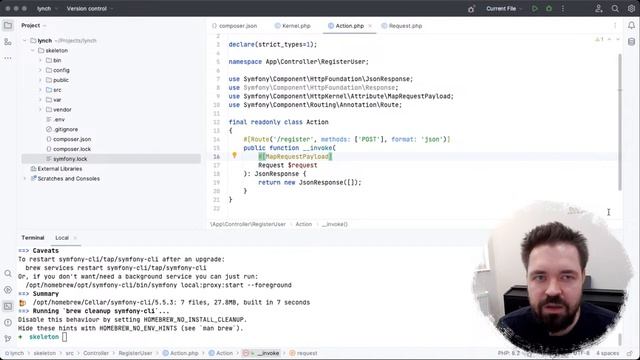Viewport: 640px width, 360px height.
Task: Open the IDE settings gear icon
Action: point(631,9)
